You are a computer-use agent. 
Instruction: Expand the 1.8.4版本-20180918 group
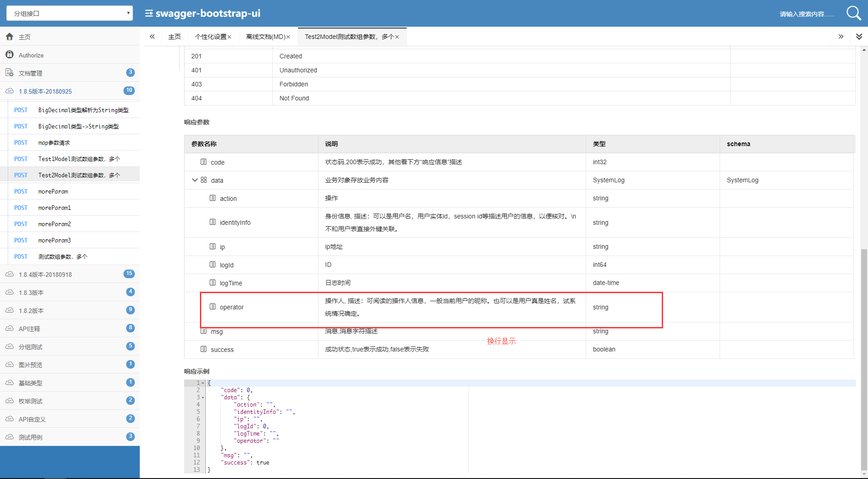(45, 274)
